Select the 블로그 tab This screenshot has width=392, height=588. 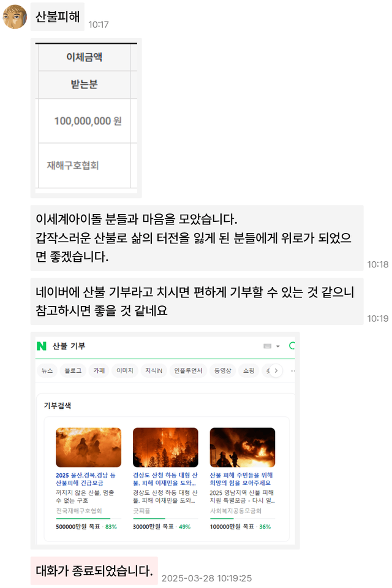point(73,370)
